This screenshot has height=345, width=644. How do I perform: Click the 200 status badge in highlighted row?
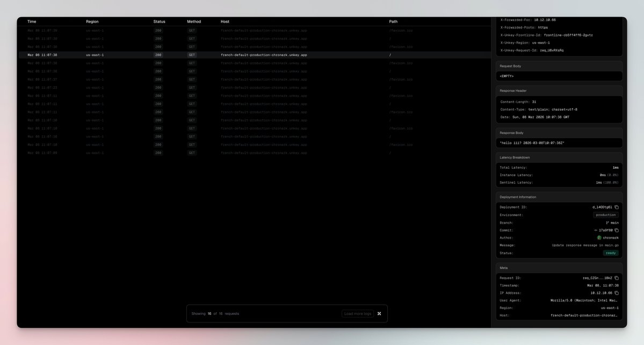tap(158, 55)
